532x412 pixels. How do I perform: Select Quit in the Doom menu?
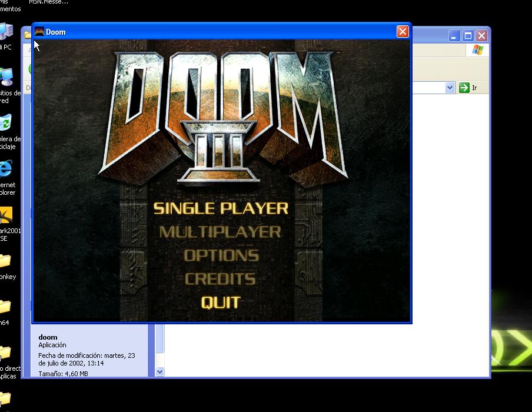coord(221,303)
